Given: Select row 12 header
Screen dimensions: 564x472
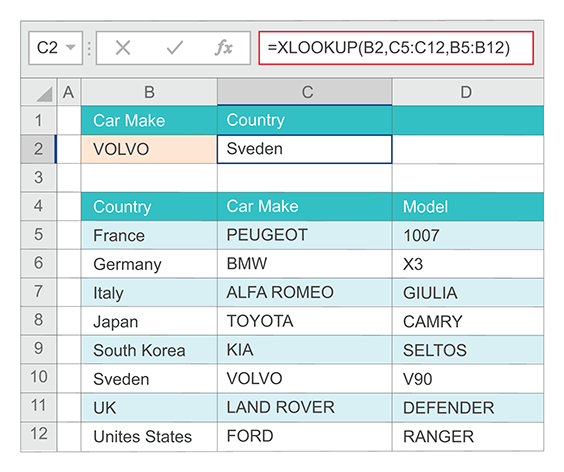Looking at the screenshot, I should (x=39, y=436).
